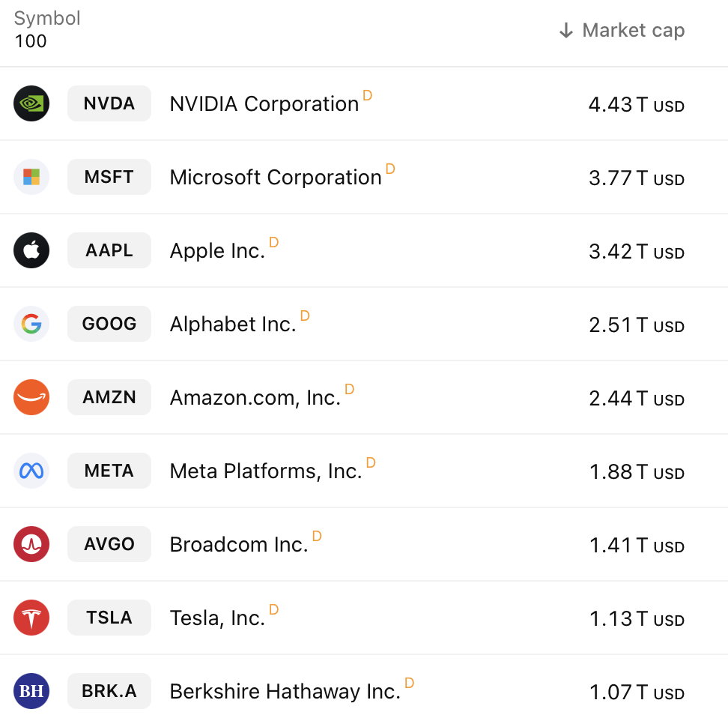This screenshot has height=724, width=728.
Task: Select the 1.13 T USD value
Action: 637,618
